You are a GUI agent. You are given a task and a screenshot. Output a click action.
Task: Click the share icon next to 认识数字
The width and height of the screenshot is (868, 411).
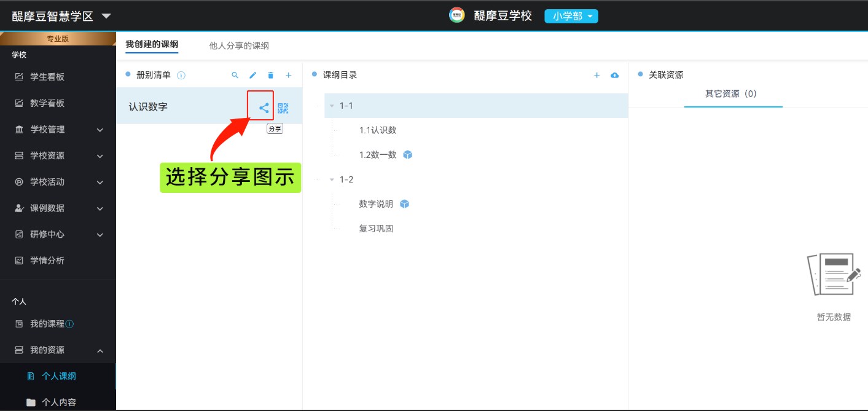264,108
